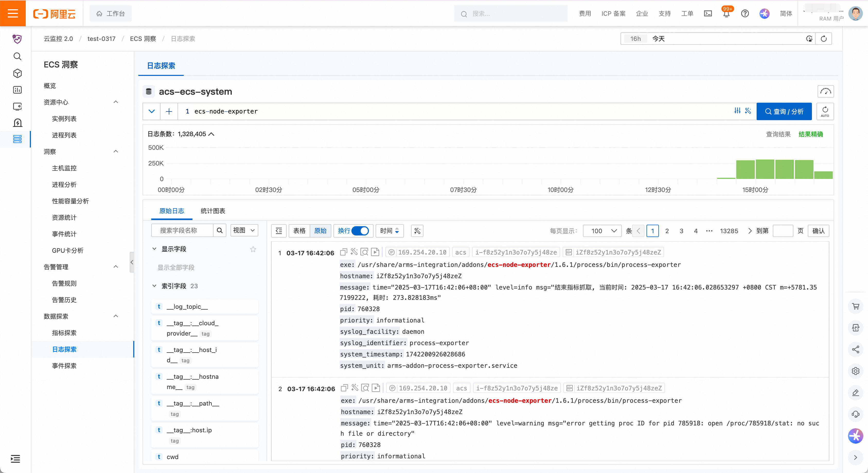This screenshot has height=473, width=868.
Task: Open the hamburger main menu
Action: (13, 13)
